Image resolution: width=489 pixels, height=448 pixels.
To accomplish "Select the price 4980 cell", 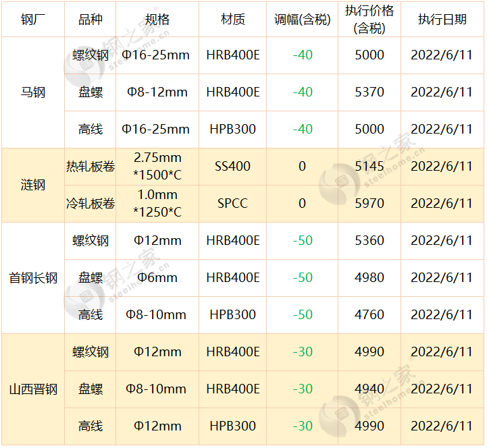I will 369,278.
